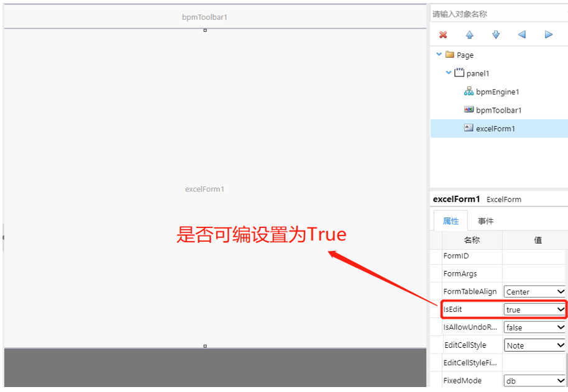Click the 名称 column header

(472, 240)
